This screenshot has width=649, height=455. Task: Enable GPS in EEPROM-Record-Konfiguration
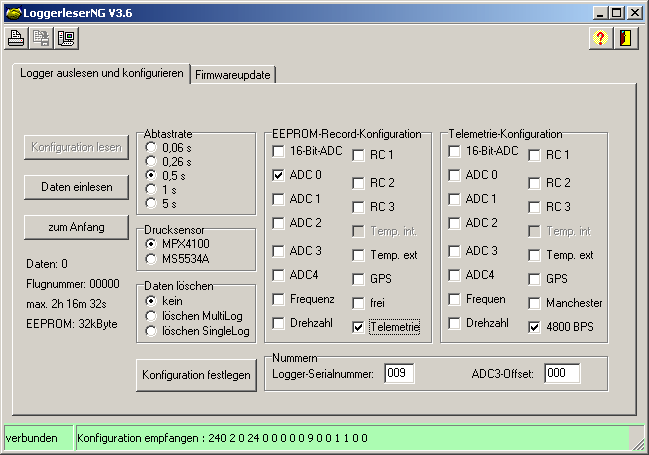(x=359, y=278)
